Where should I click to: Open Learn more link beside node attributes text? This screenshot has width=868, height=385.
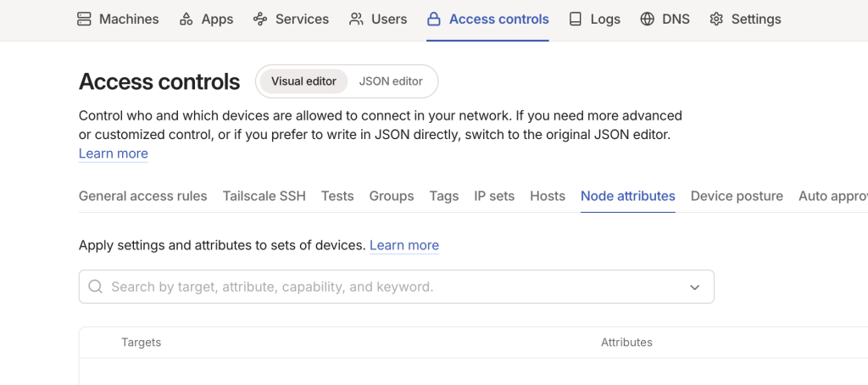pyautogui.click(x=404, y=245)
